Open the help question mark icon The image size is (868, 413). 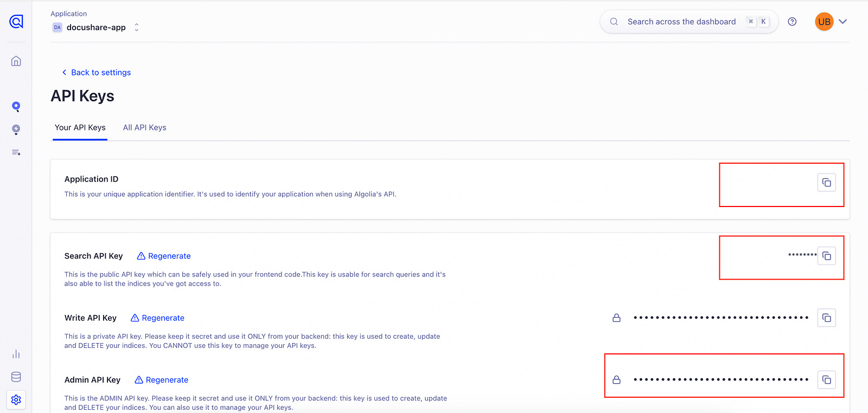tap(792, 22)
